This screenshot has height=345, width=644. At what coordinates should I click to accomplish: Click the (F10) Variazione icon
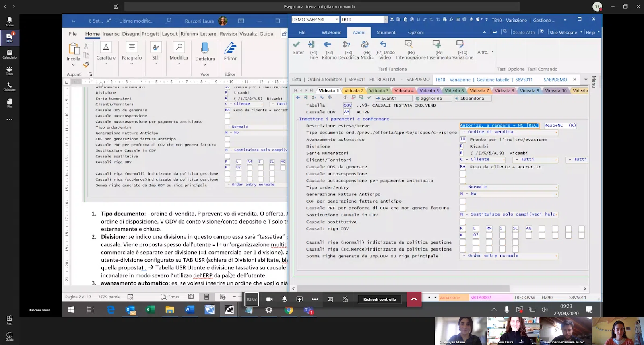(460, 43)
